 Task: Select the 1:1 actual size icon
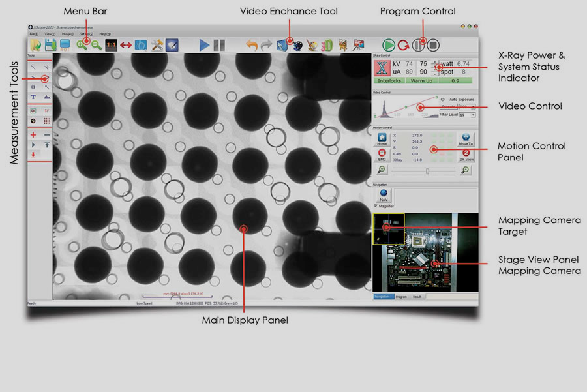click(x=112, y=45)
